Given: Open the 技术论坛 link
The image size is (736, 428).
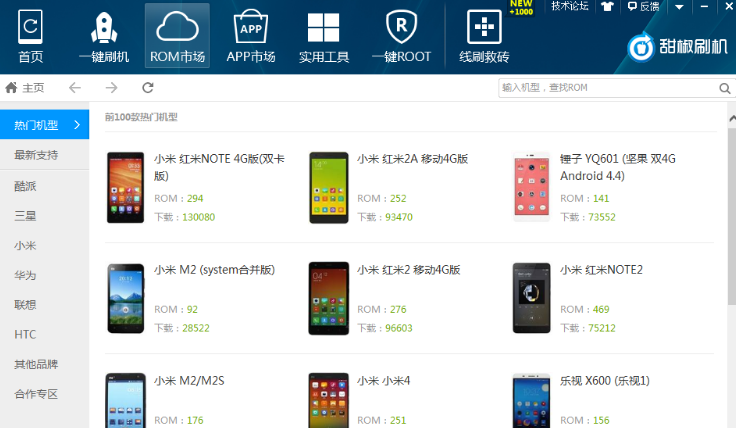Looking at the screenshot, I should [x=569, y=6].
